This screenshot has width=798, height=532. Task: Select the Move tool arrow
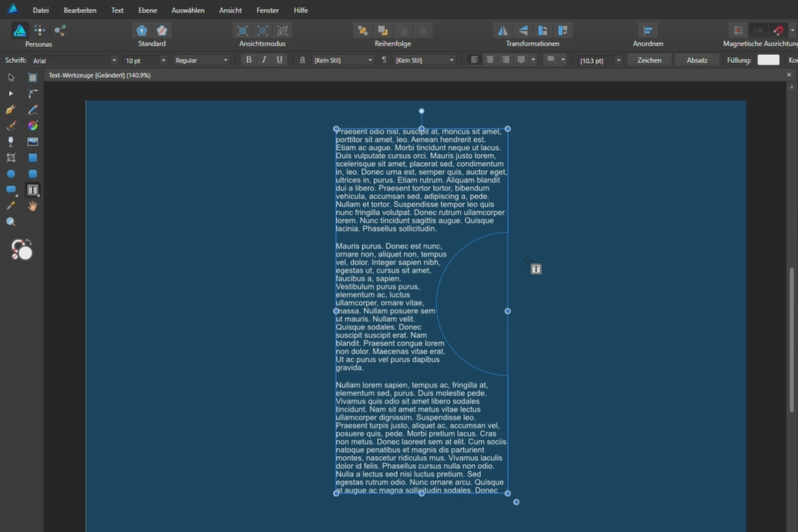(x=11, y=78)
